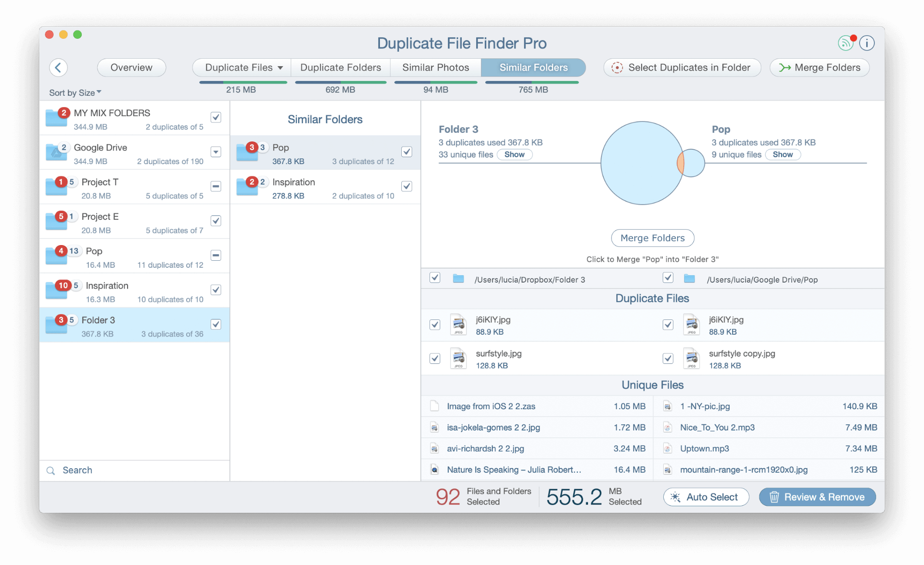The image size is (924, 565).
Task: Click the Image from iOS 2 2.zas file icon
Action: tap(434, 406)
